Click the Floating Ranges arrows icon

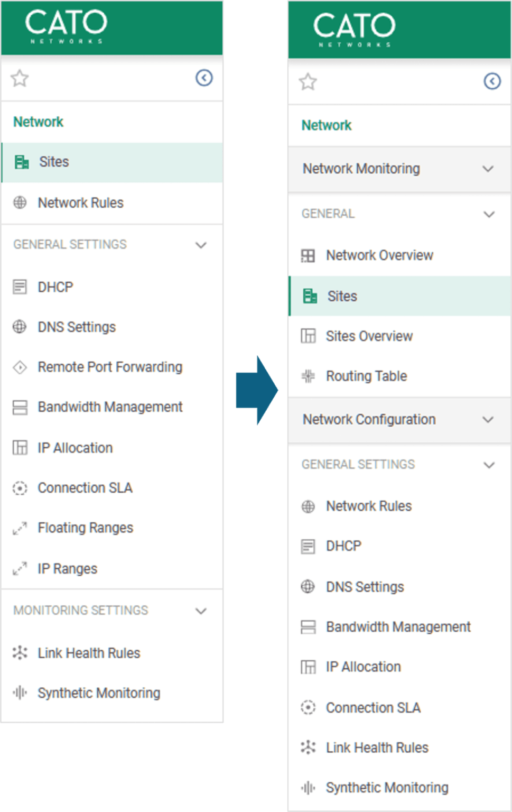click(x=20, y=528)
